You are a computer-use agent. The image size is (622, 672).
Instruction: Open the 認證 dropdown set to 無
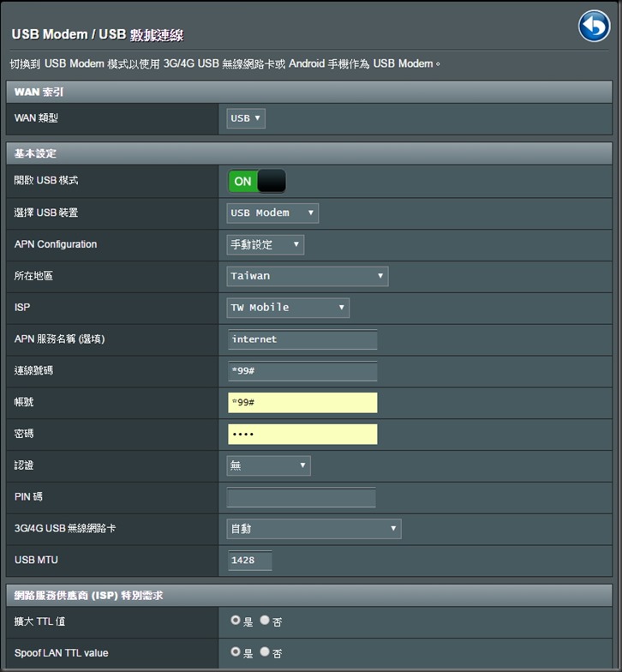[x=269, y=465]
